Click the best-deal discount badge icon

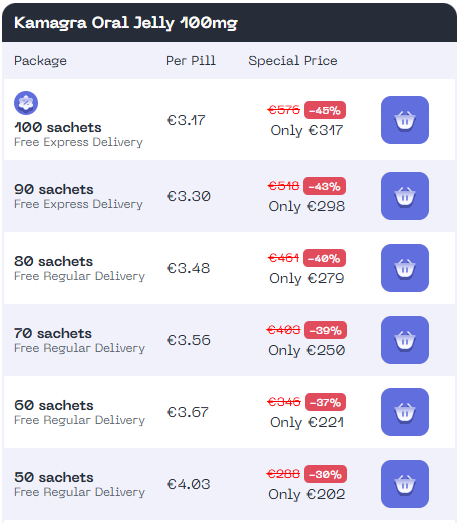pos(26,103)
